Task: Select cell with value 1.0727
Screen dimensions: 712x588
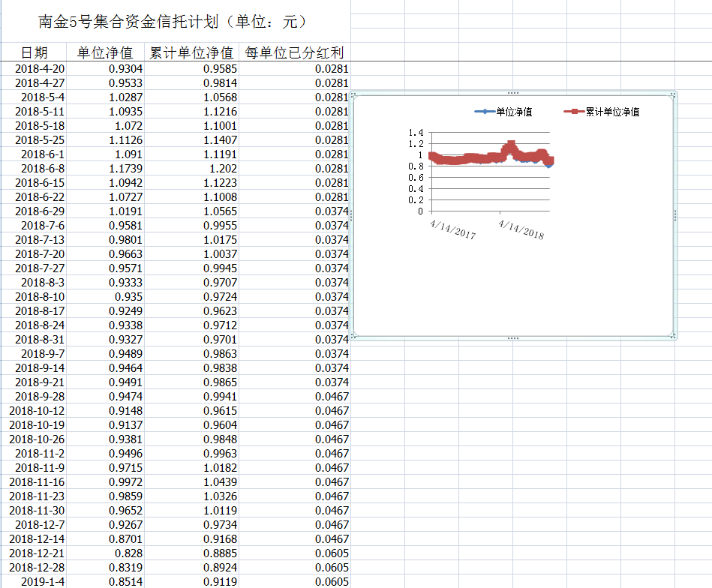Action: tap(105, 197)
